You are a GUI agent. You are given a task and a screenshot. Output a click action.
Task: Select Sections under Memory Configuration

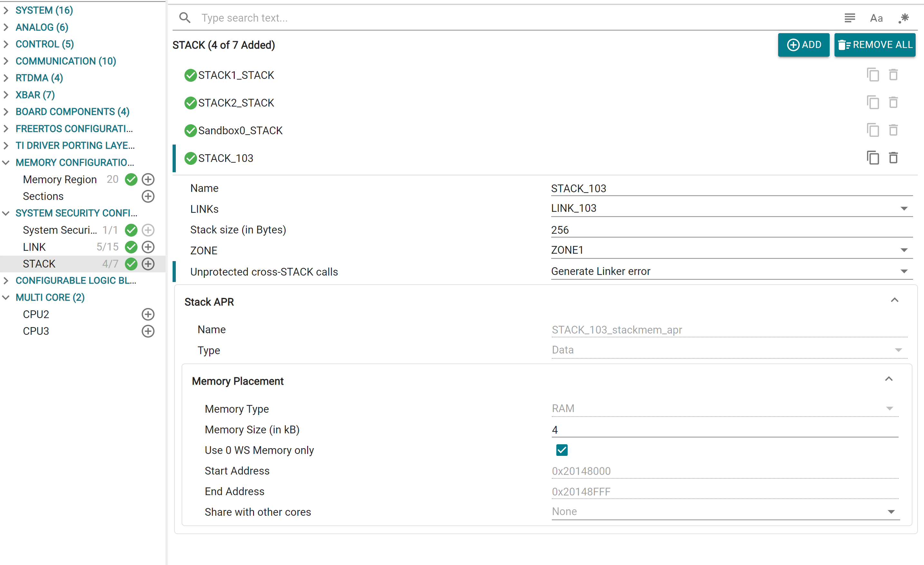point(43,196)
